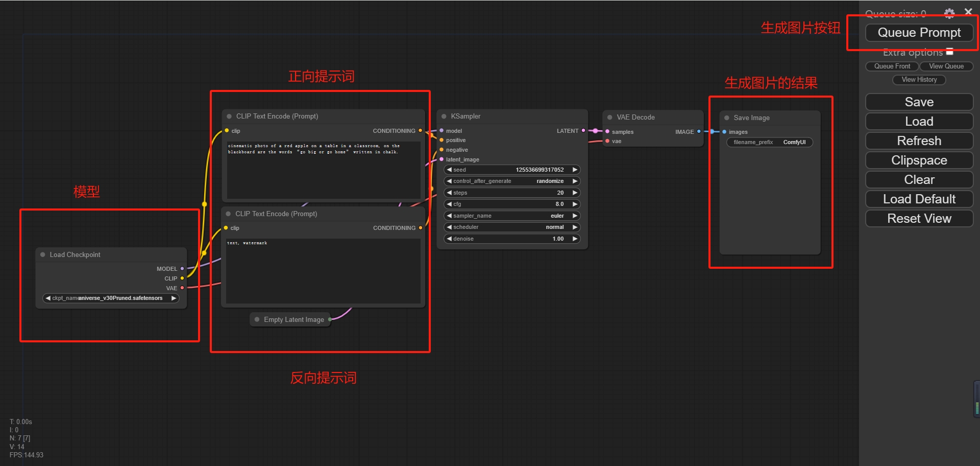Click the negative input socket on KSampler
Viewport: 980px width, 466px height.
[x=442, y=150]
